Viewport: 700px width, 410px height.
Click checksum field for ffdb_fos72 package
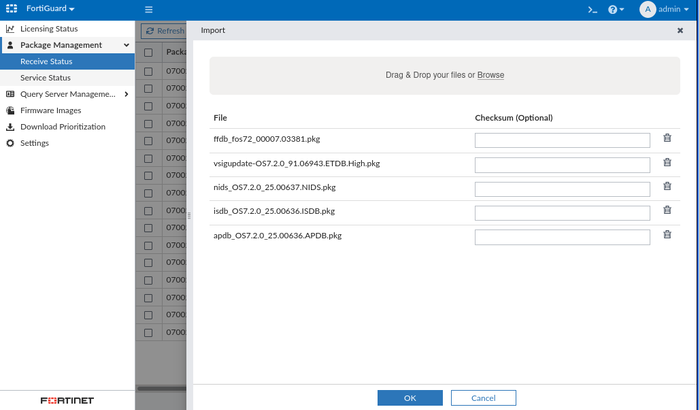[x=562, y=140]
